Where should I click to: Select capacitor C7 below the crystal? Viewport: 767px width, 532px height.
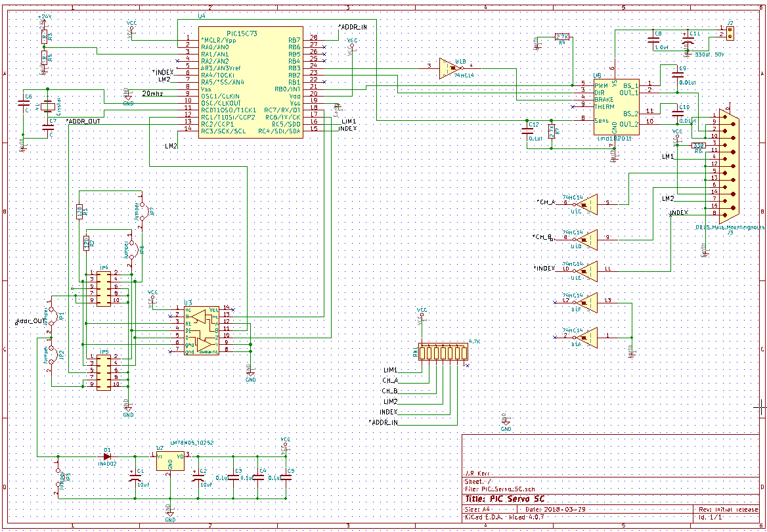48,127
